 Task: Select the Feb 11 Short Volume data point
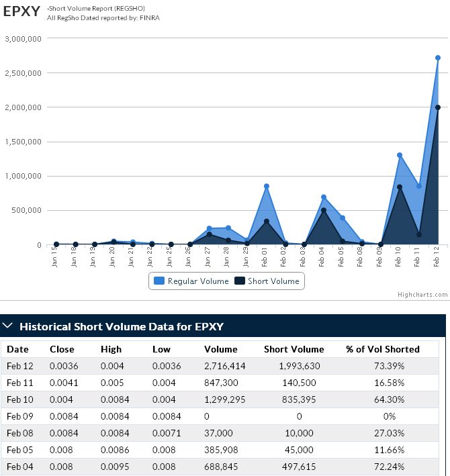coord(419,235)
